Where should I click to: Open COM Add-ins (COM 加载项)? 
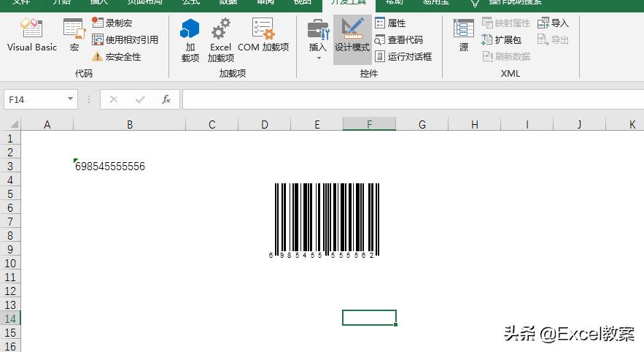click(x=263, y=35)
